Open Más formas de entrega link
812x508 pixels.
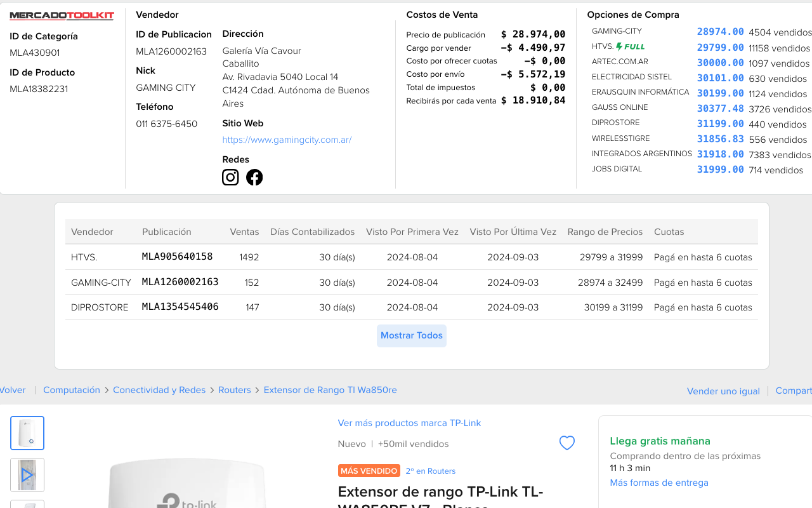[x=659, y=483]
